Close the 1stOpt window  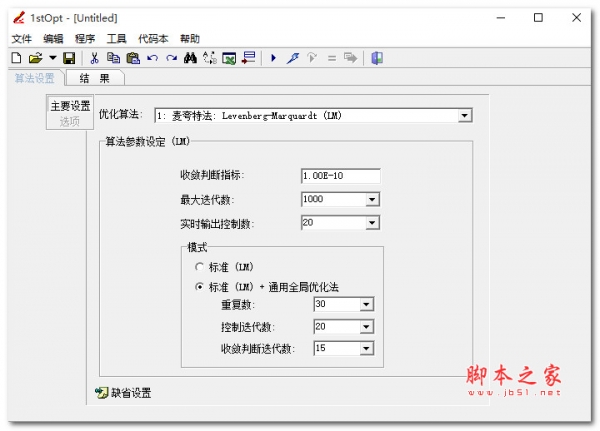point(576,18)
